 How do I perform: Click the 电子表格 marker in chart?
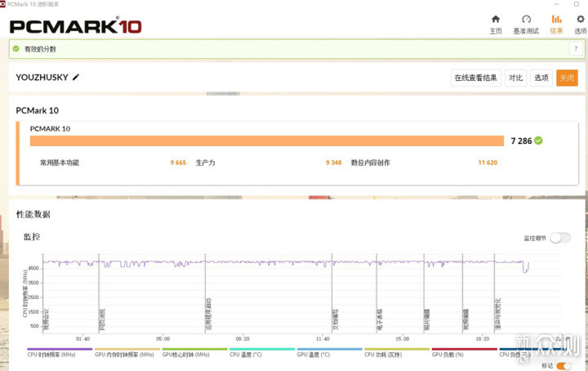pyautogui.click(x=380, y=320)
